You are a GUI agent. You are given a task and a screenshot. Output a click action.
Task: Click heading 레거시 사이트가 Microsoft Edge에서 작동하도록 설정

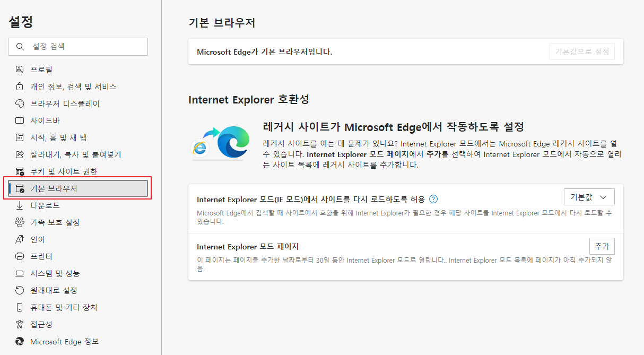pyautogui.click(x=394, y=127)
